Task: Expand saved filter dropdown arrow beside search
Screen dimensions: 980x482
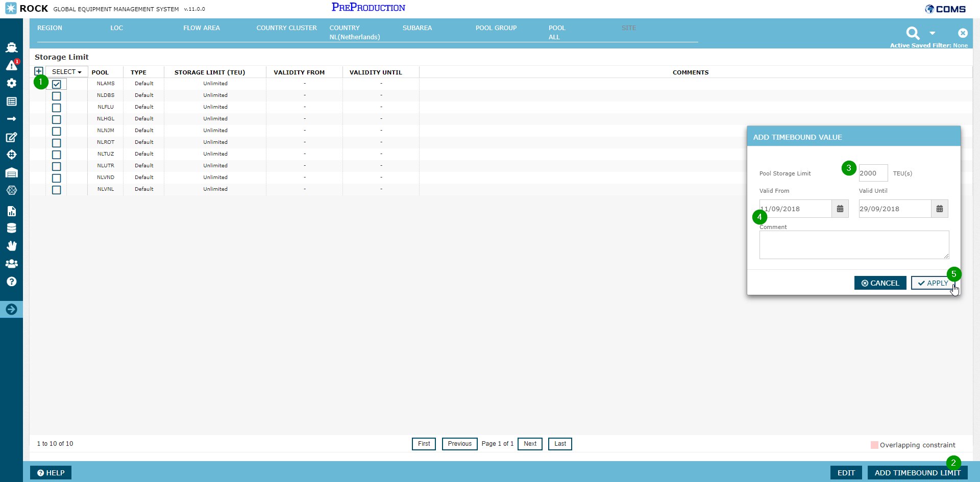Action: point(933,33)
